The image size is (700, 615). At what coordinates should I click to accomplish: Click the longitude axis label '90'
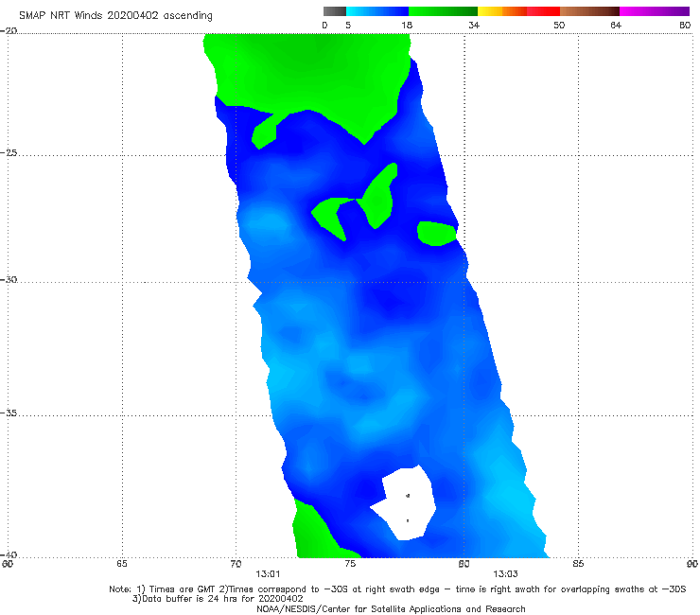pos(692,564)
